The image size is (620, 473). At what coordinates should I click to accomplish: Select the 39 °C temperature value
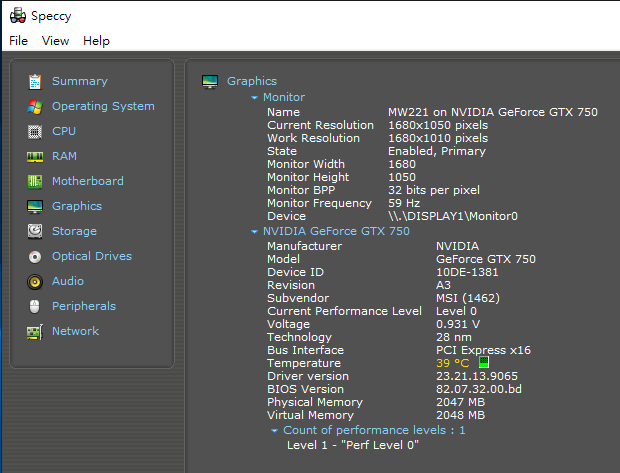452,363
